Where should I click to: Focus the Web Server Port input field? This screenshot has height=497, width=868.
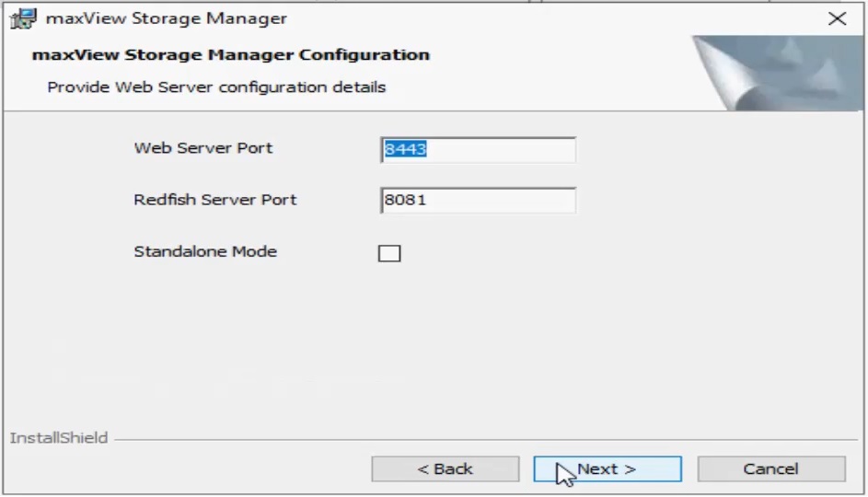tap(478, 149)
